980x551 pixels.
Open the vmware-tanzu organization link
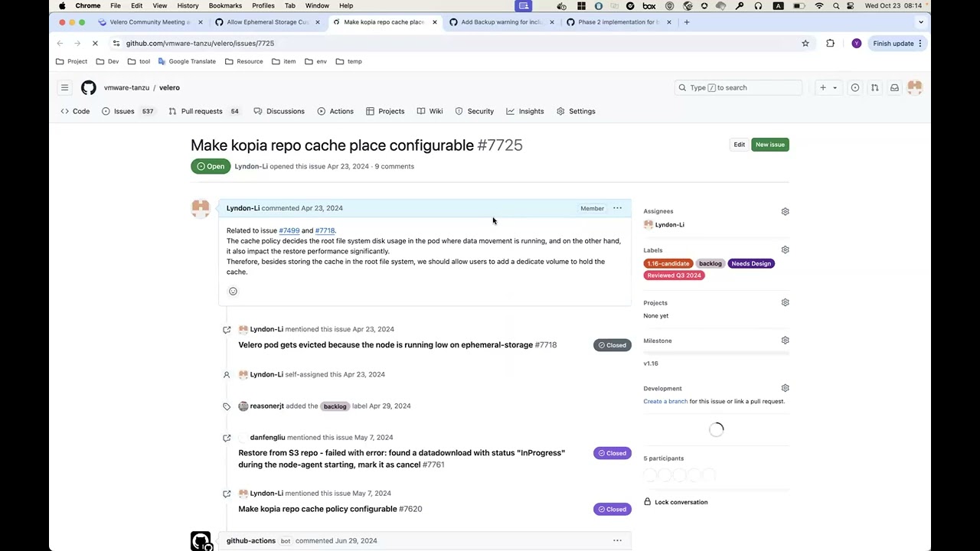tap(126, 88)
